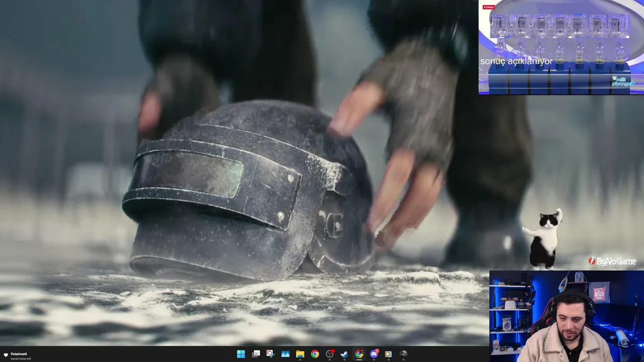Open File Explorer from the taskbar
Viewport: 644px width, 362px height.
coord(300,354)
